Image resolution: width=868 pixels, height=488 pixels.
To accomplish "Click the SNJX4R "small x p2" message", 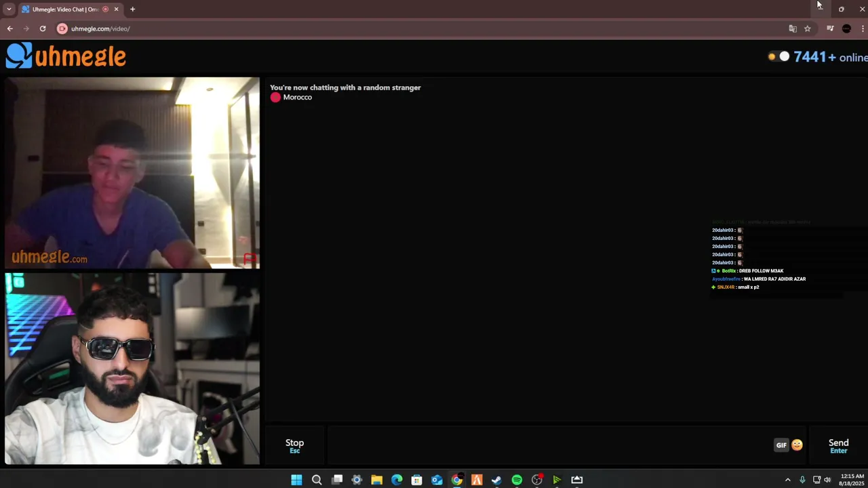I will (735, 287).
